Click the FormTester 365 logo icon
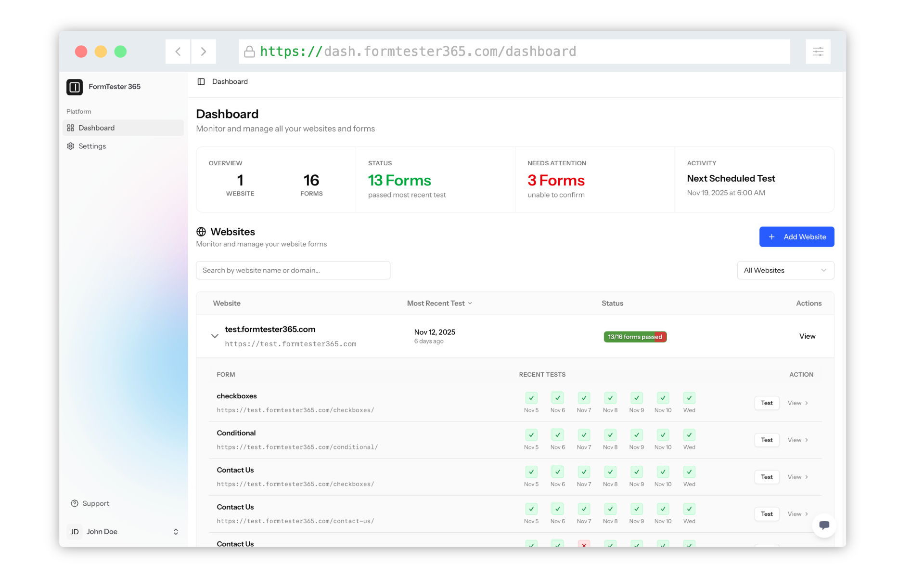The width and height of the screenshot is (924, 578). pos(75,87)
